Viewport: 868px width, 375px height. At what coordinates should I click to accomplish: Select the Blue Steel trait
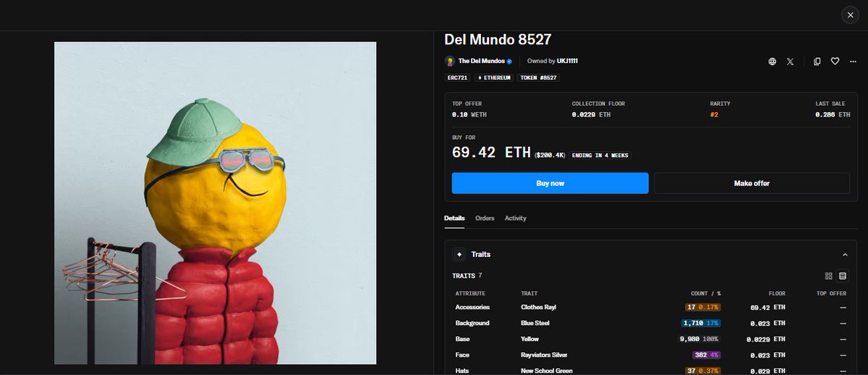(x=535, y=323)
